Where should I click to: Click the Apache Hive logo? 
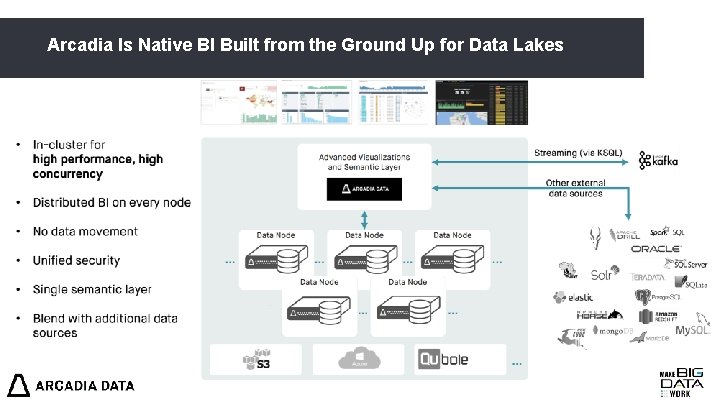[x=568, y=270]
